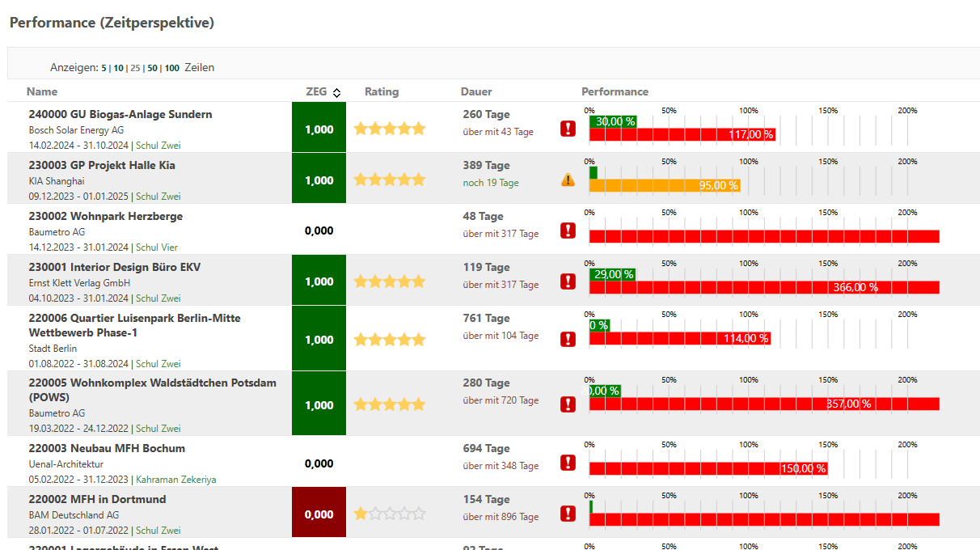This screenshot has width=980, height=550.
Task: Click 'über mit 720 Tage' text
Action: point(501,400)
